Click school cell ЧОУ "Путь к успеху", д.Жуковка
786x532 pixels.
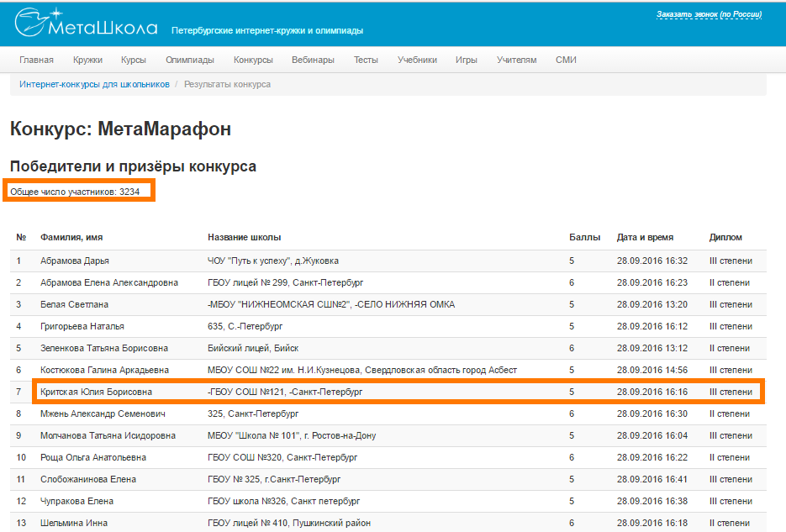point(273,261)
